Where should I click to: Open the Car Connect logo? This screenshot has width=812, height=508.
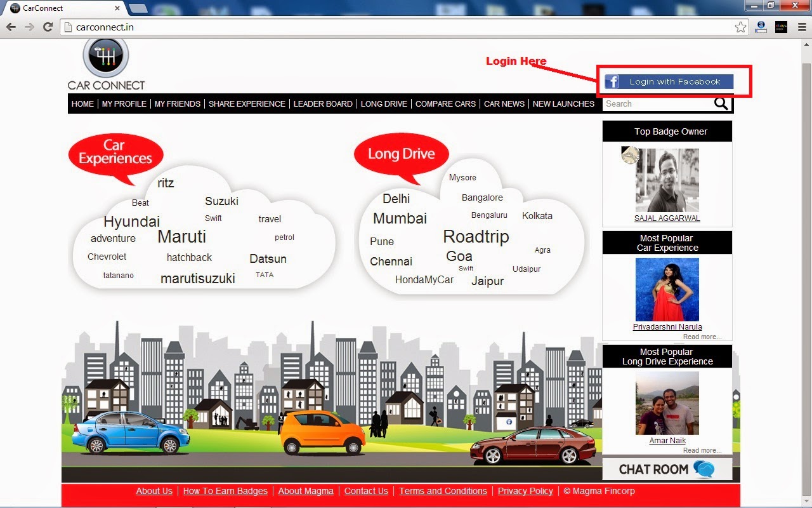click(106, 63)
